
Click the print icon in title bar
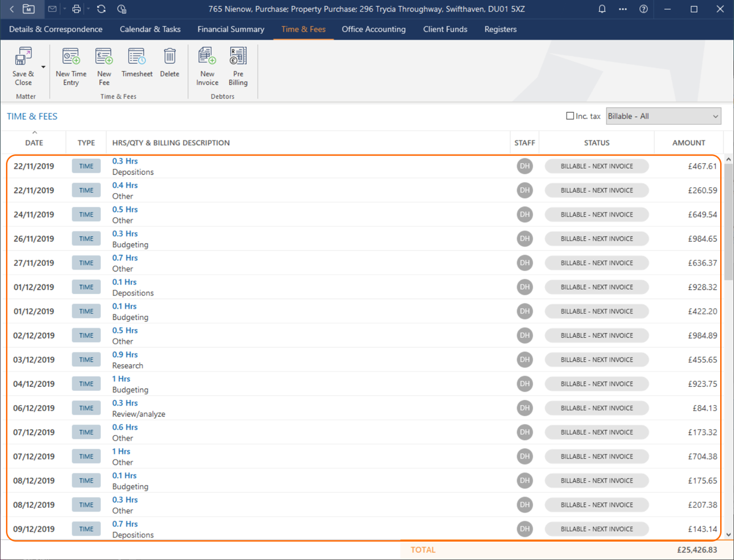point(77,9)
